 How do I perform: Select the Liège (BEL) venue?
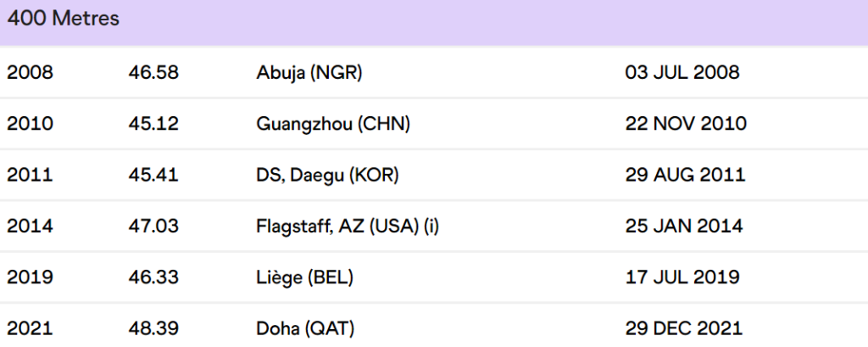(x=303, y=277)
